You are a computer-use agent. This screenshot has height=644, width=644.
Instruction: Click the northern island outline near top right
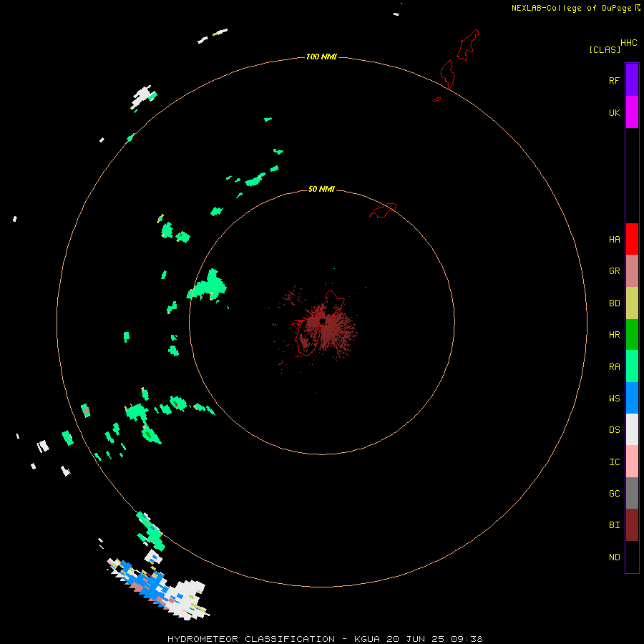[467, 45]
